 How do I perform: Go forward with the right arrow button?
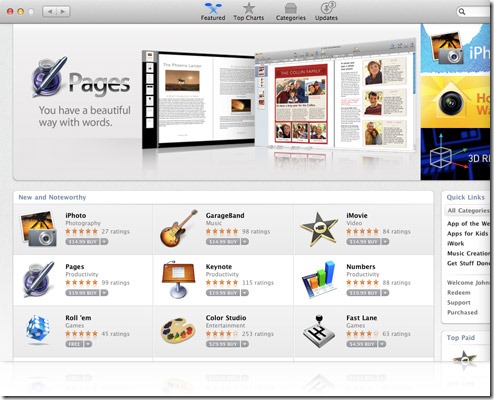(63, 12)
